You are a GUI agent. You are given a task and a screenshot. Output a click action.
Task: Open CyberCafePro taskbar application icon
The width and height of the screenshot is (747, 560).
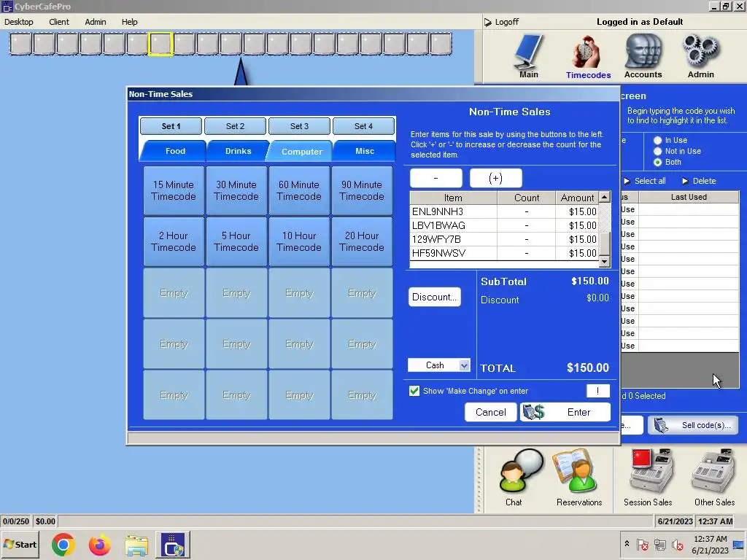174,544
